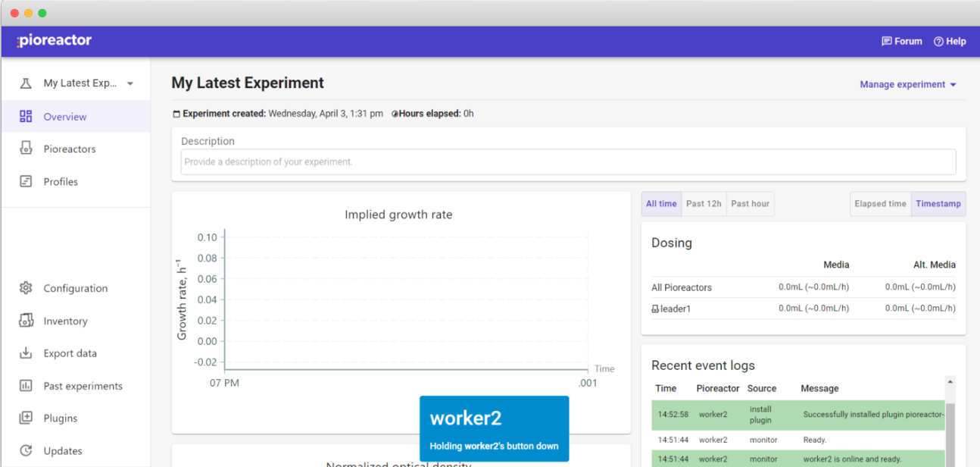Image resolution: width=980 pixels, height=467 pixels.
Task: Click the Profiles list icon
Action: [26, 181]
